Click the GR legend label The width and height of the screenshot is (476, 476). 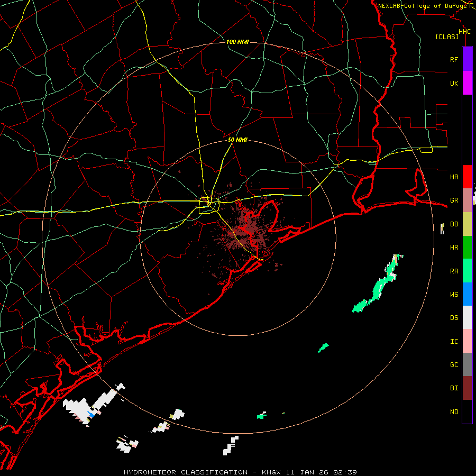[x=454, y=200]
